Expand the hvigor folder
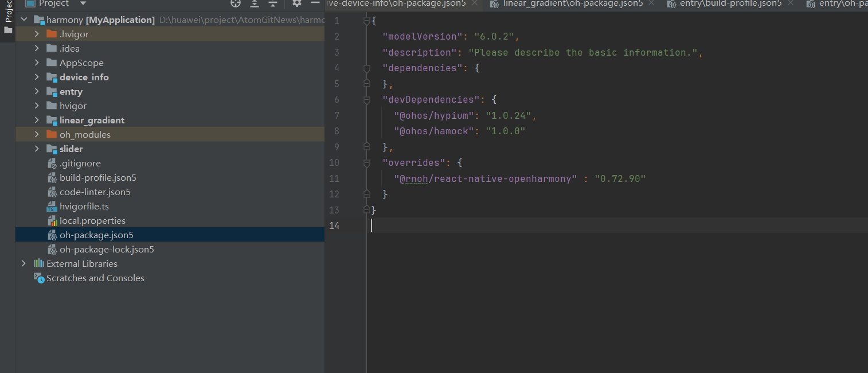The image size is (868, 373). coord(37,106)
